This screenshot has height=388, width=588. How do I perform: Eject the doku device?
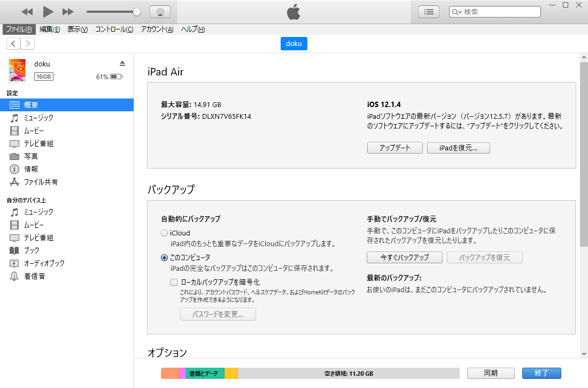(122, 63)
